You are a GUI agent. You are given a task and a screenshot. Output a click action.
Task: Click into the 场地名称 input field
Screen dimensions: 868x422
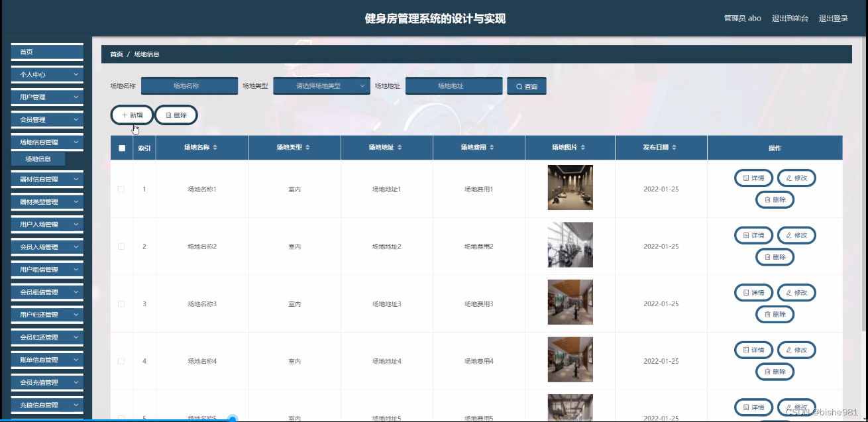(191, 85)
